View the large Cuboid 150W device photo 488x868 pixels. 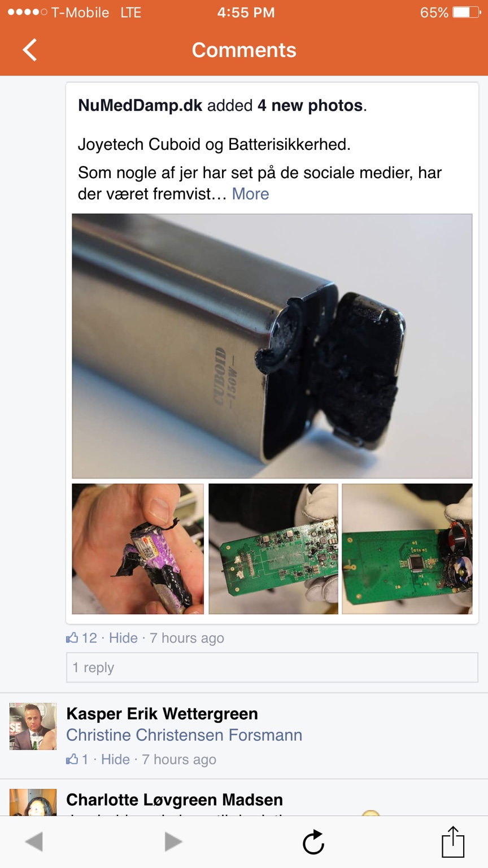272,346
